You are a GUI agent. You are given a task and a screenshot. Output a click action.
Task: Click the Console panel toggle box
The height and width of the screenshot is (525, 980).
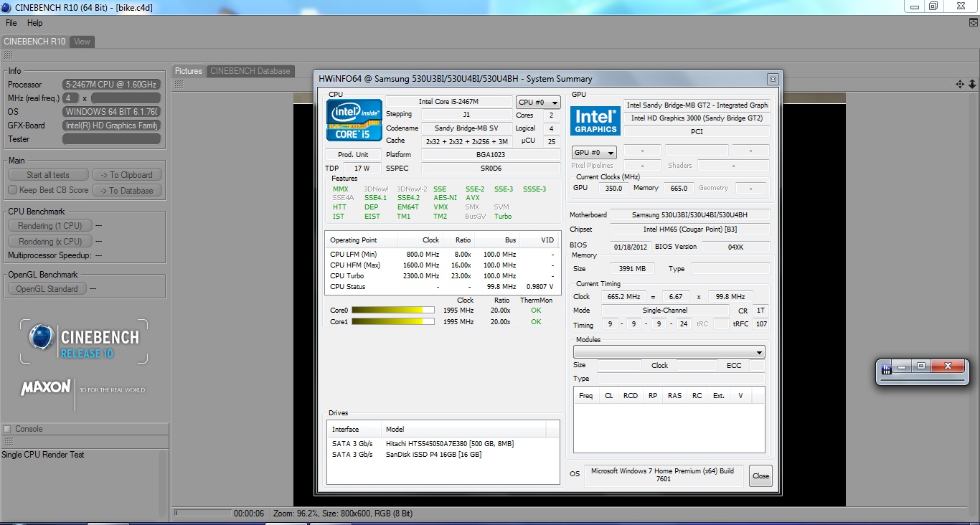pos(7,429)
